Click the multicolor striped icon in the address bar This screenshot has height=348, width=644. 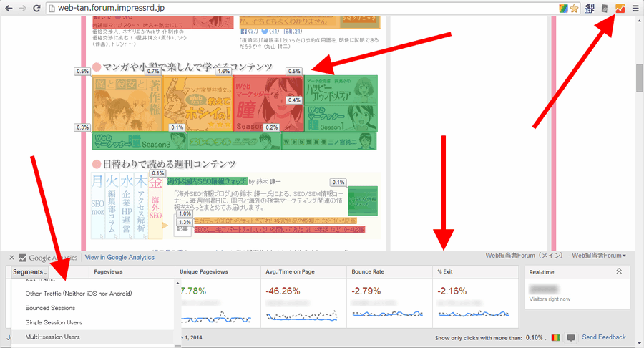click(x=564, y=8)
